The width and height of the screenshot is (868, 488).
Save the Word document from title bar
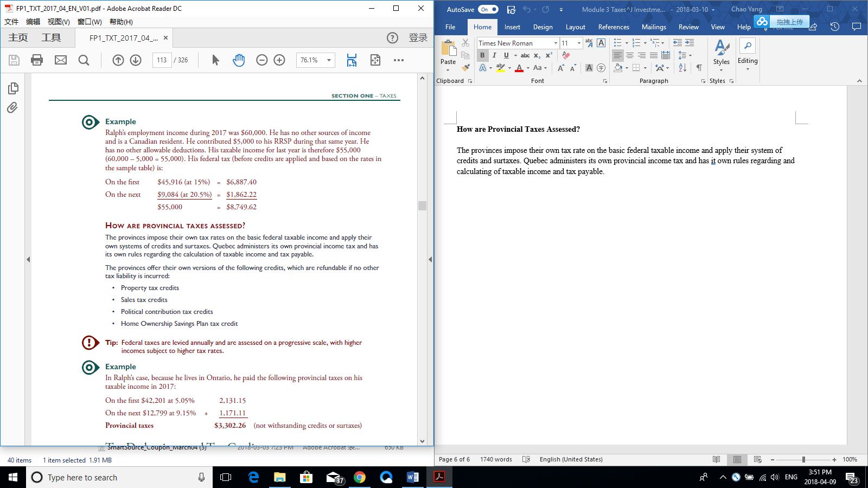[511, 9]
